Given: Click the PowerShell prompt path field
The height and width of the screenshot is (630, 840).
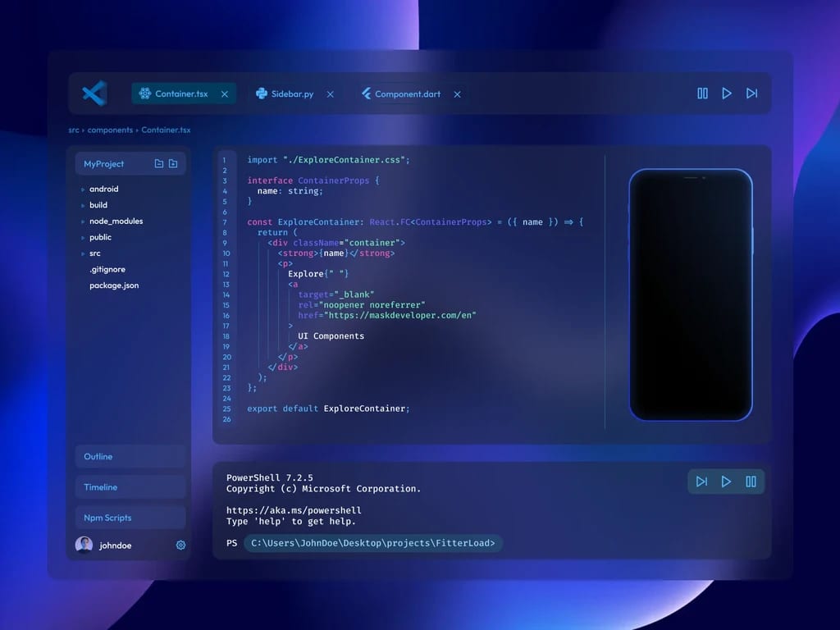Looking at the screenshot, I should [373, 543].
